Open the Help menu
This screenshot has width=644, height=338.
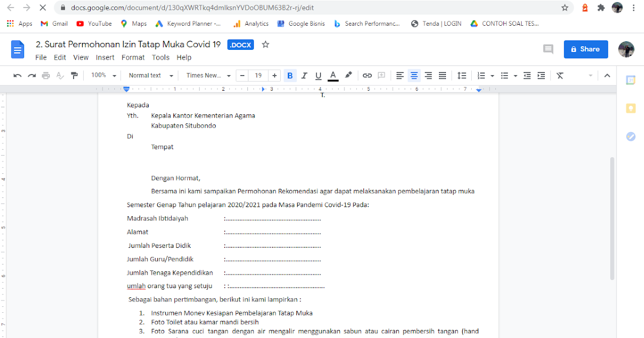[x=184, y=57]
